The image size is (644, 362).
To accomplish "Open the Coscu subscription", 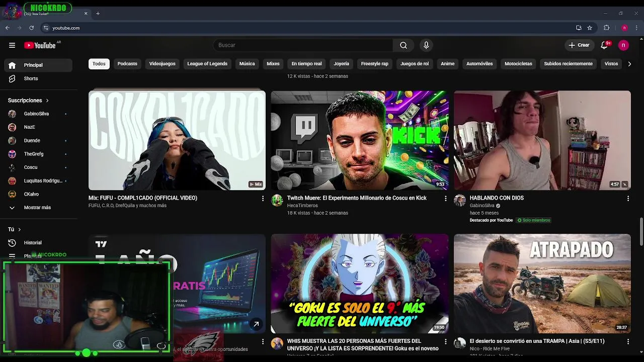I will 38,167.
